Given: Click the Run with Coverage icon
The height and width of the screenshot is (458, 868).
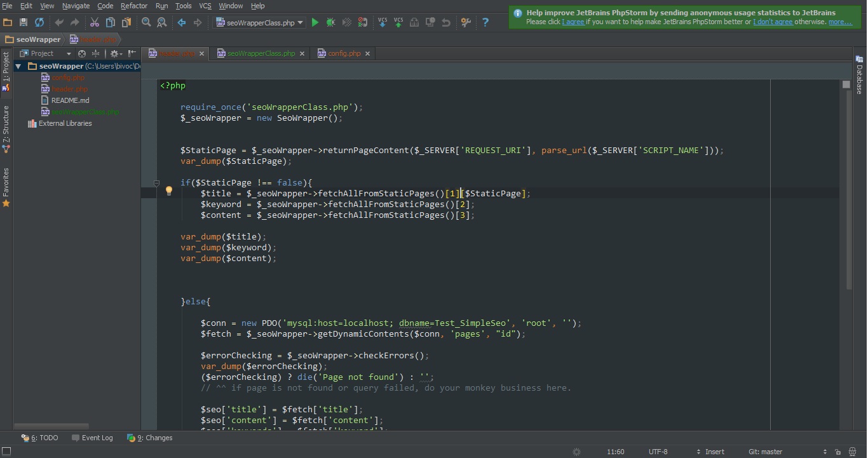Looking at the screenshot, I should [x=347, y=22].
